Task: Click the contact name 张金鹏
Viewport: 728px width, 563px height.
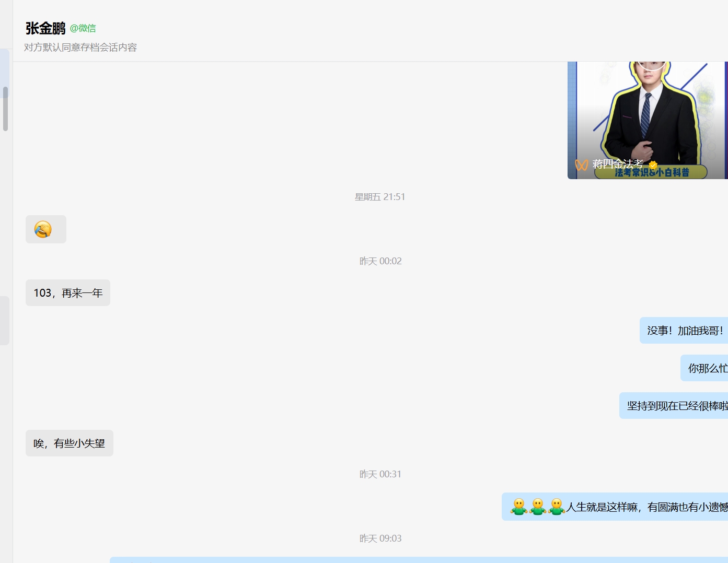Action: pyautogui.click(x=45, y=28)
